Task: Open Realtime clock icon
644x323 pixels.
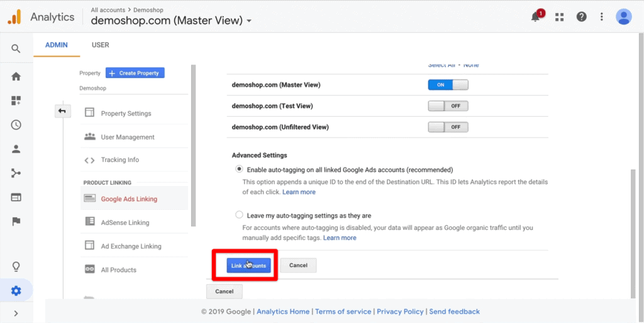Action: tap(16, 125)
